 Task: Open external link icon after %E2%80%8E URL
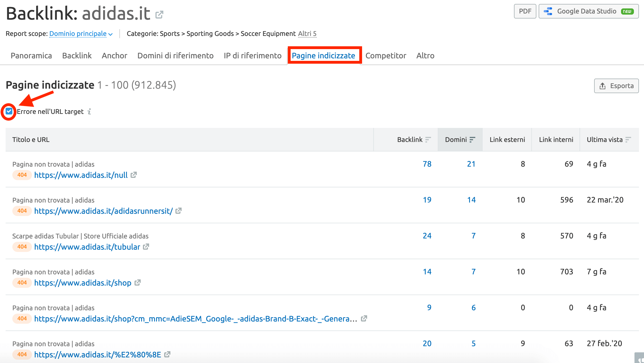pos(167,354)
